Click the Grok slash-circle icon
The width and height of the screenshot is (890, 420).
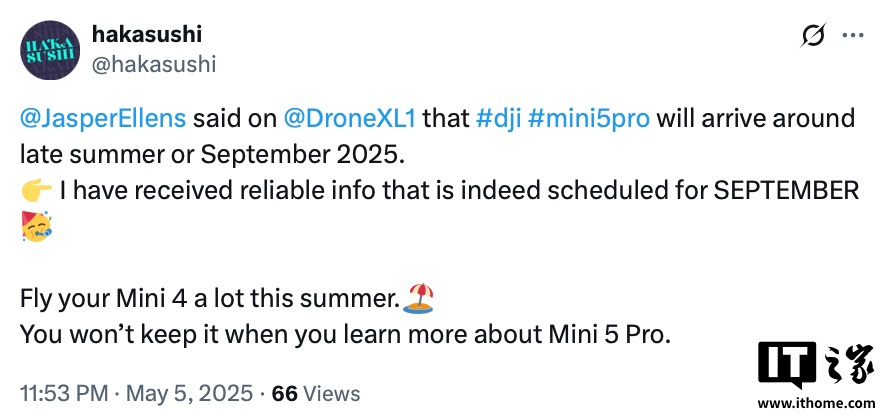pos(813,35)
